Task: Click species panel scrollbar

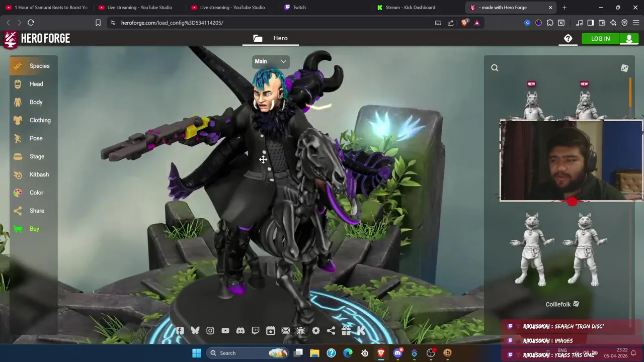Action: (x=630, y=92)
